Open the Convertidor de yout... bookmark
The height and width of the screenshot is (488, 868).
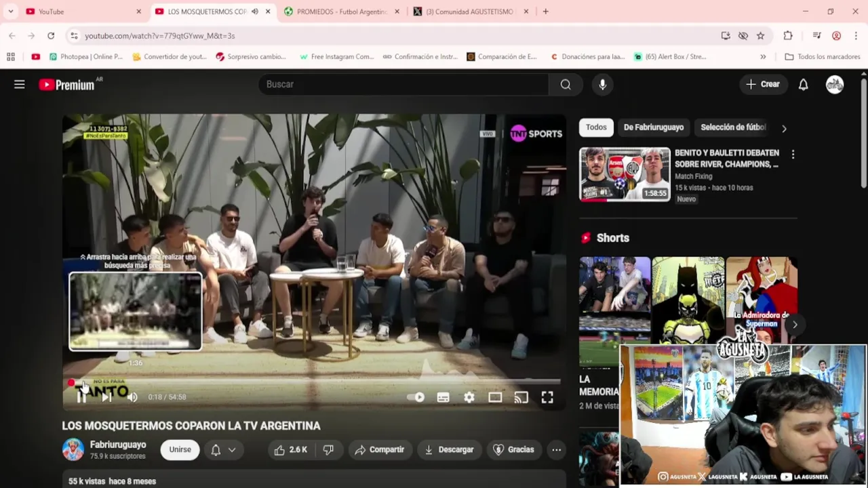click(170, 57)
